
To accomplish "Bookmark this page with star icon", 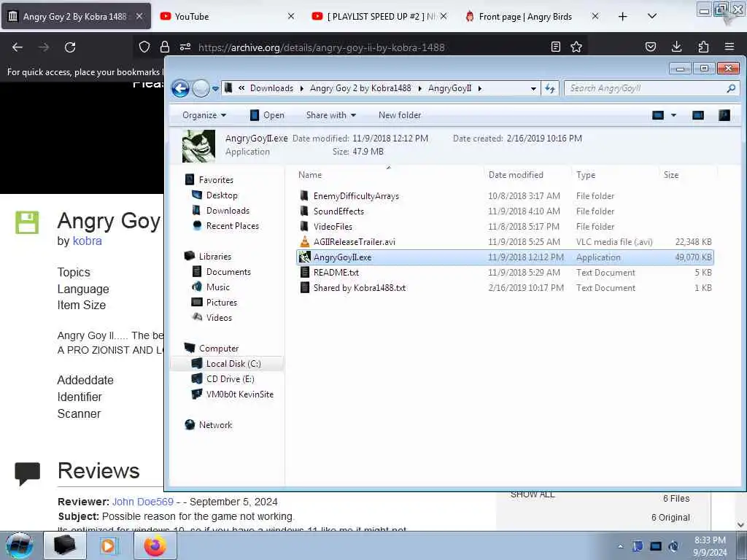I will click(576, 47).
